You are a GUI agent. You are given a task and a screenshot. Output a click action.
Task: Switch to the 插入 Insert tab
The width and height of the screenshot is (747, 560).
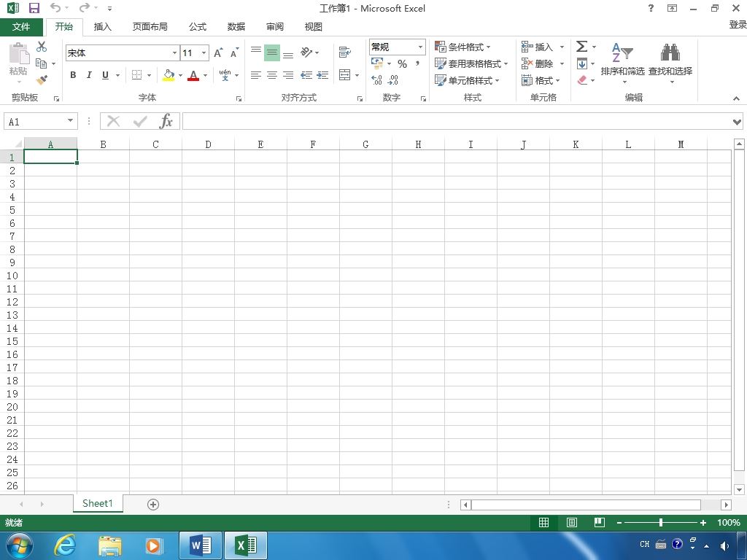[102, 27]
